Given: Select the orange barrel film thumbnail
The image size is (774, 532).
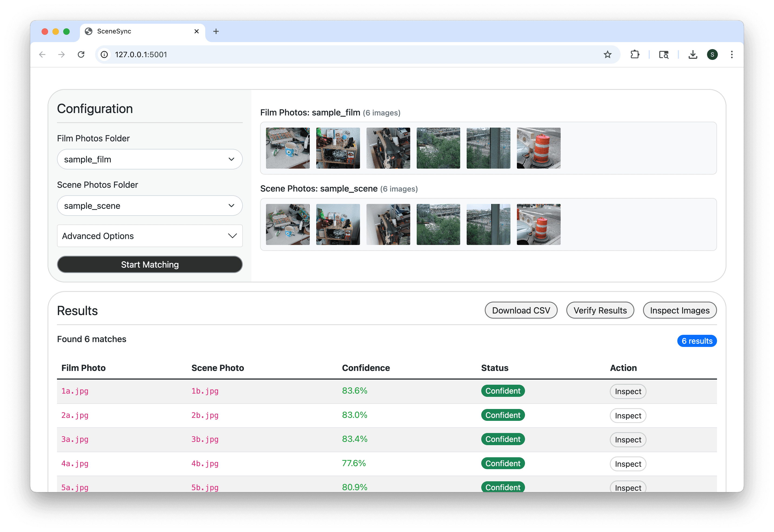Looking at the screenshot, I should pos(538,148).
